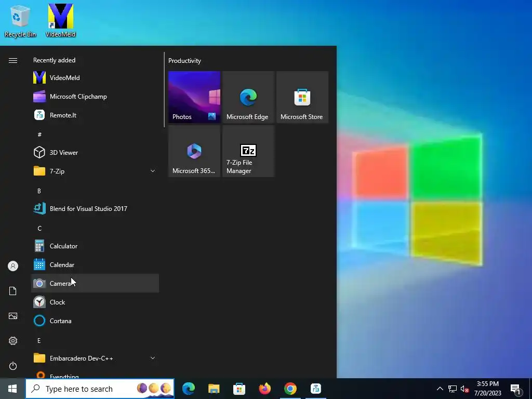The height and width of the screenshot is (399, 532).
Task: Open Blend for Visual Studio 2017
Action: coord(95,209)
